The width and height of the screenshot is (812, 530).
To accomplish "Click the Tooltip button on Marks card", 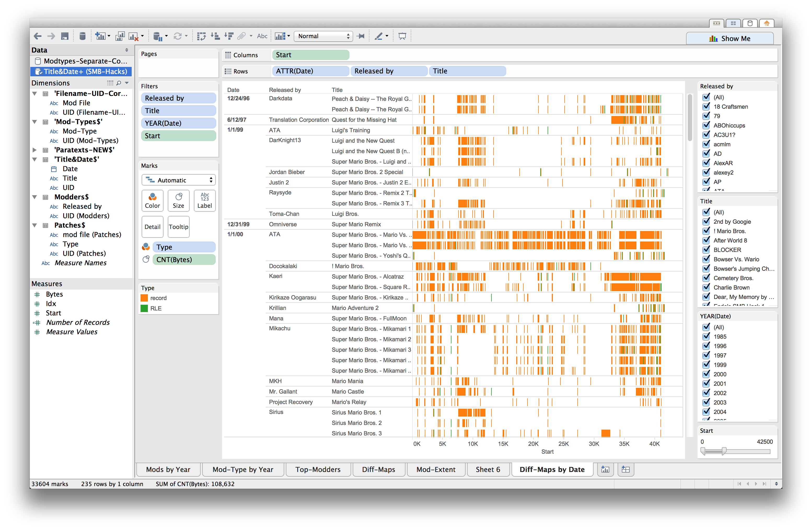I will click(x=178, y=227).
